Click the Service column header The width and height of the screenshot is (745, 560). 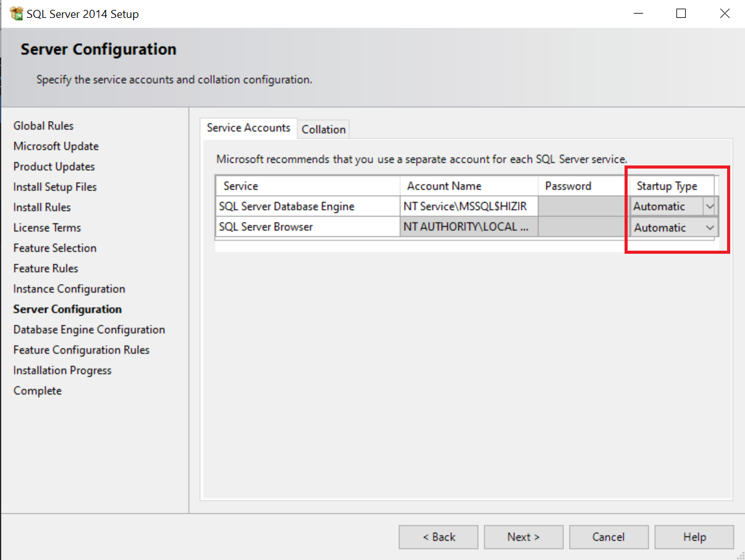click(308, 186)
